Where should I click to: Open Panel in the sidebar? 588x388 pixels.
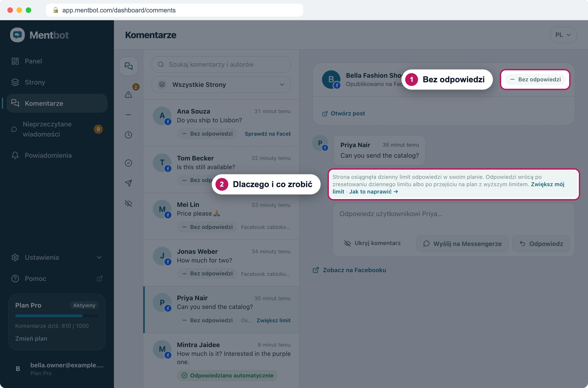pyautogui.click(x=57, y=61)
